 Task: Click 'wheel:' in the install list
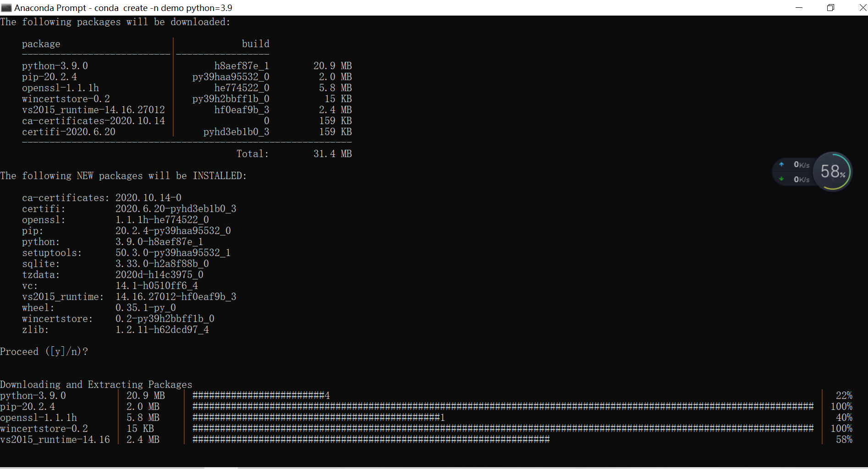coord(38,308)
